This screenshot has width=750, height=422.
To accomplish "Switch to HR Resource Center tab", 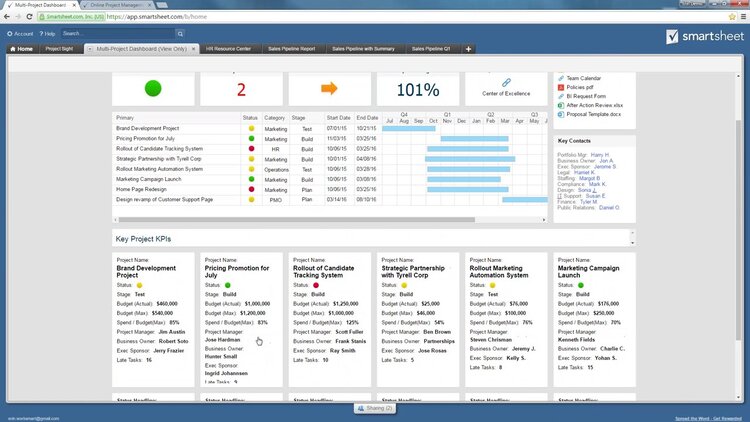I will pyautogui.click(x=228, y=49).
